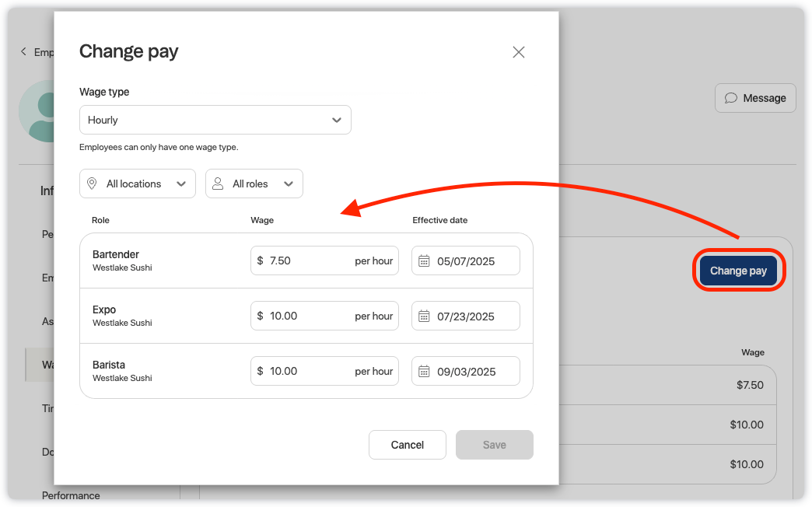
Task: Click the person icon in roles filter
Action: coord(219,184)
